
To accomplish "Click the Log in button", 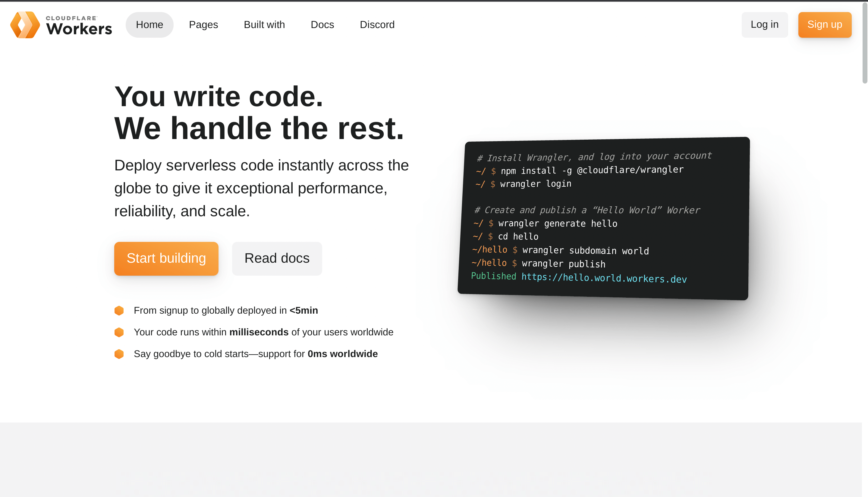I will (x=765, y=24).
